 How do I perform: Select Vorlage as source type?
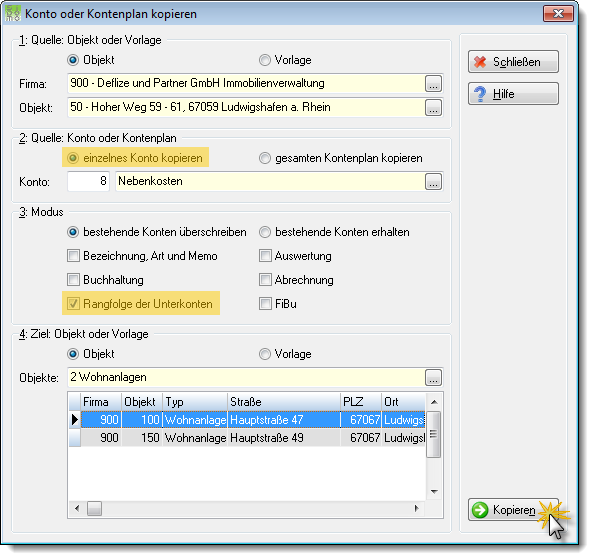pyautogui.click(x=265, y=60)
